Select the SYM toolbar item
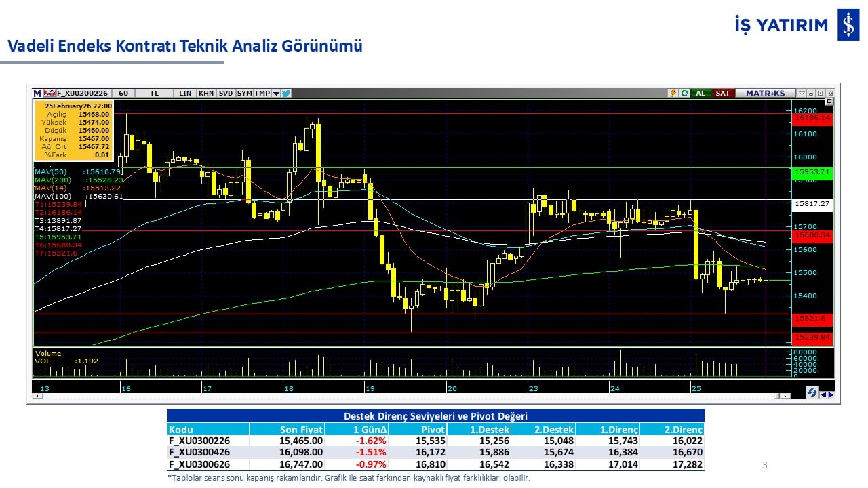The height and width of the screenshot is (488, 868). (244, 94)
